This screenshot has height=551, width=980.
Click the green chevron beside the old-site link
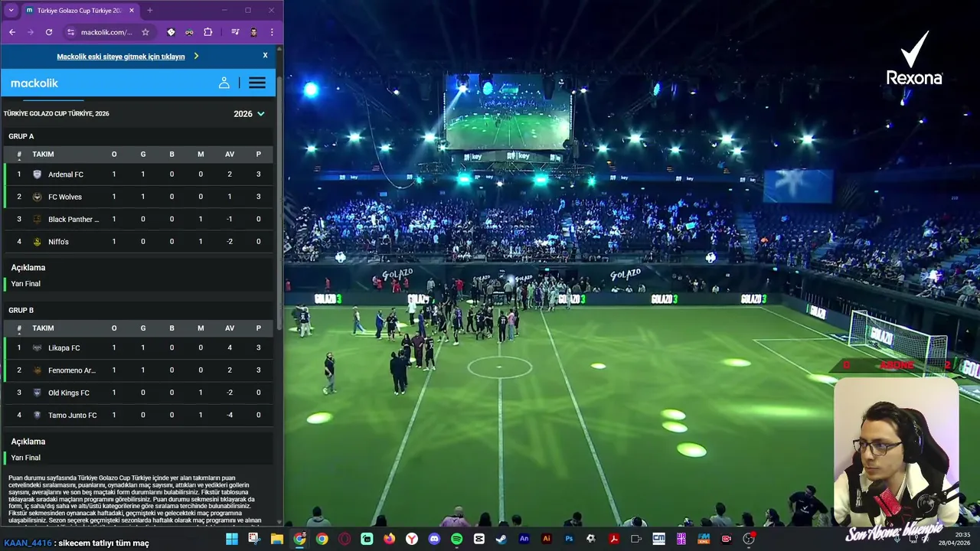click(x=196, y=56)
